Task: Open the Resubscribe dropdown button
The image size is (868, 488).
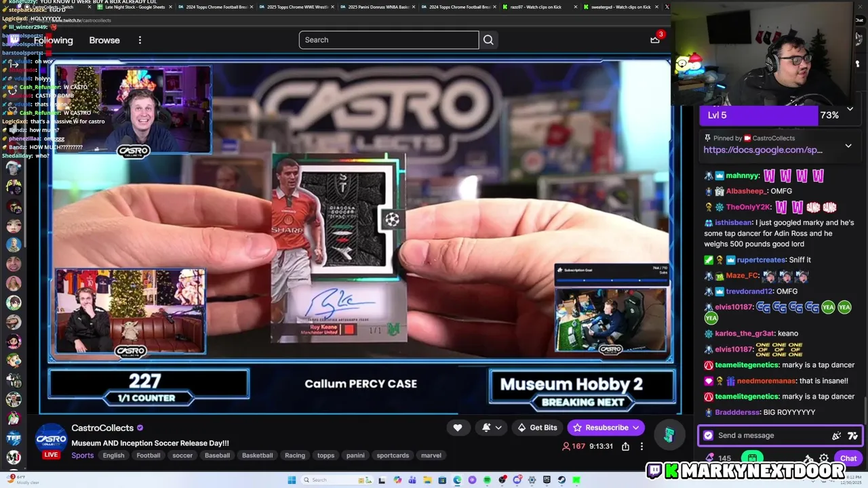Action: pos(606,428)
